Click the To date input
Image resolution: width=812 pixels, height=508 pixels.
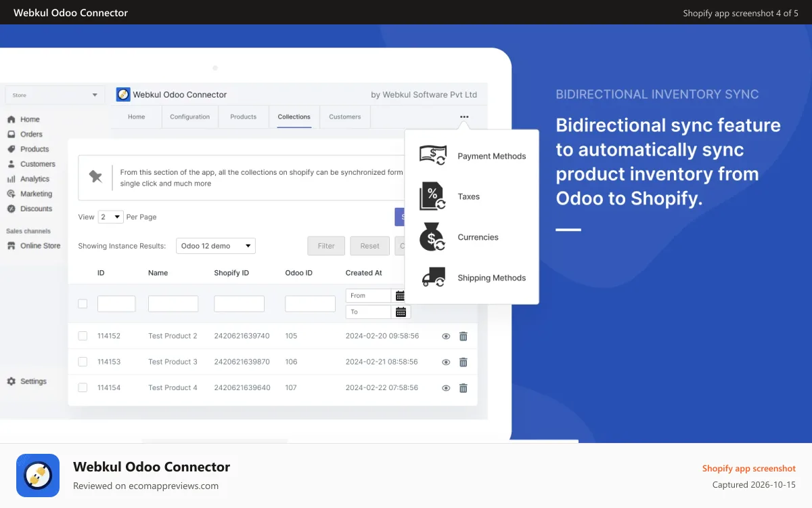pyautogui.click(x=369, y=312)
